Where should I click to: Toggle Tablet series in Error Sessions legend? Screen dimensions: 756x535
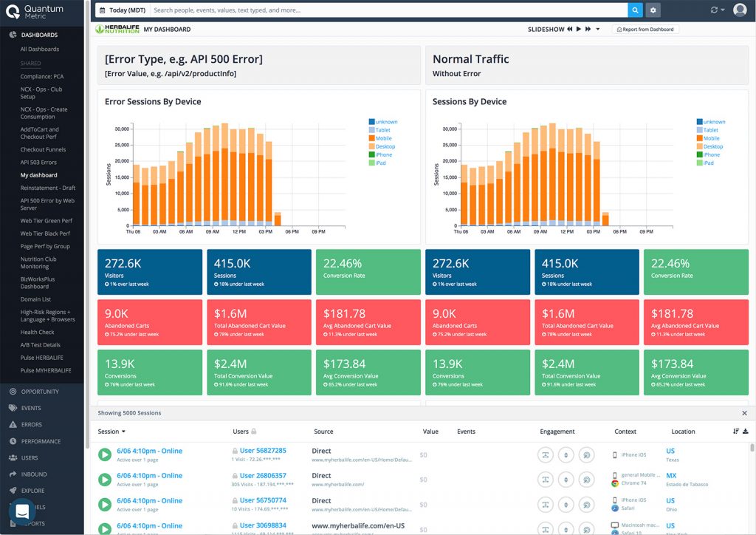point(379,130)
